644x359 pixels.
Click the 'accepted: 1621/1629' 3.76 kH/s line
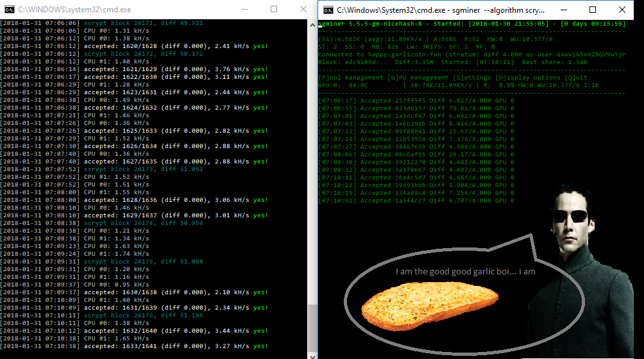click(134, 69)
